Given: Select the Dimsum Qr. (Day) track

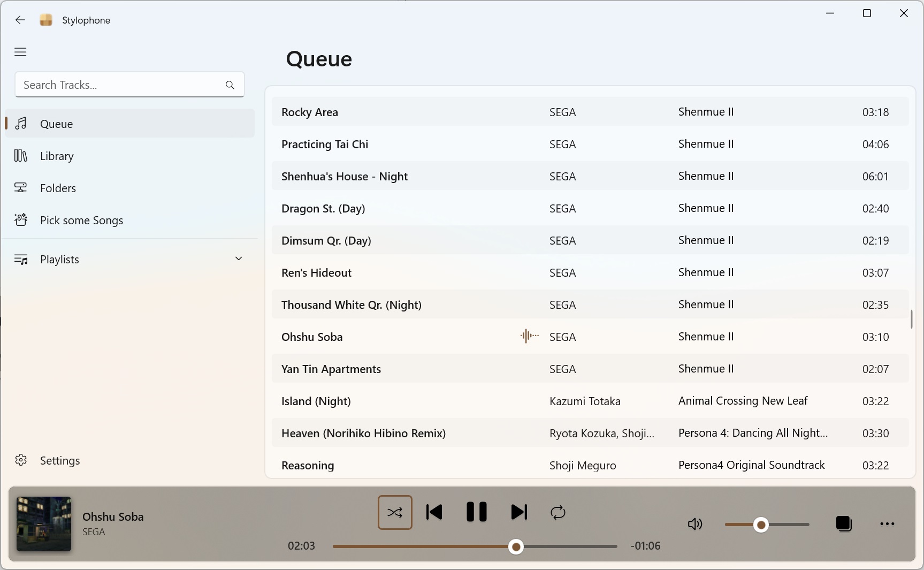Looking at the screenshot, I should [590, 240].
